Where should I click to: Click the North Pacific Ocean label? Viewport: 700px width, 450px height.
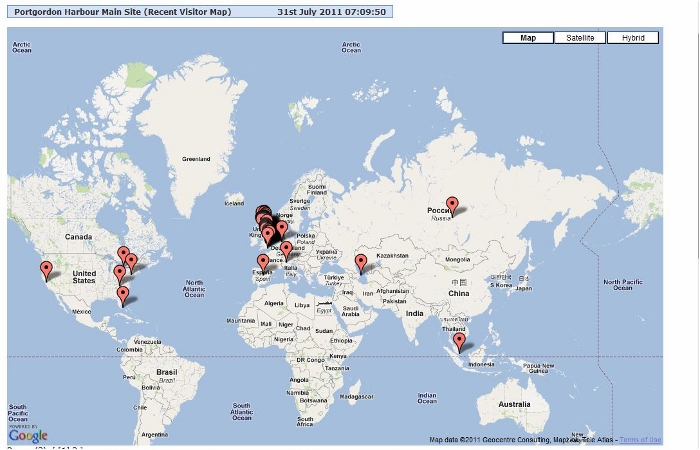coord(623,285)
